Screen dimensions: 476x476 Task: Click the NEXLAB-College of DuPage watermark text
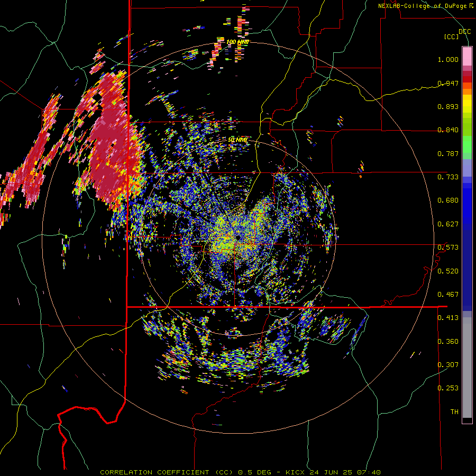(426, 6)
